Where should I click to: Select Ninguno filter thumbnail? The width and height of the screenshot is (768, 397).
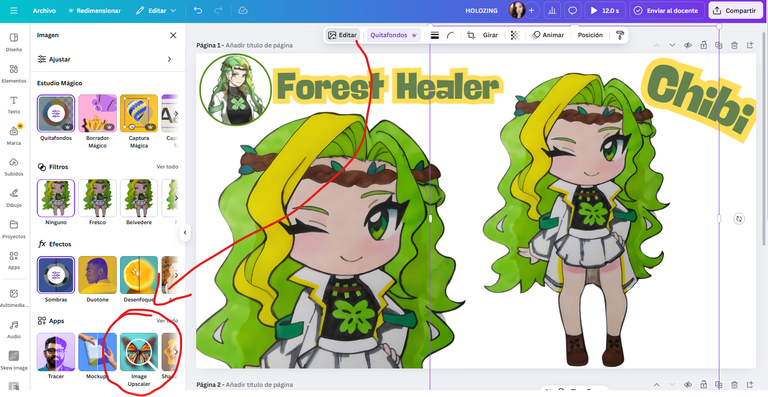click(x=56, y=198)
